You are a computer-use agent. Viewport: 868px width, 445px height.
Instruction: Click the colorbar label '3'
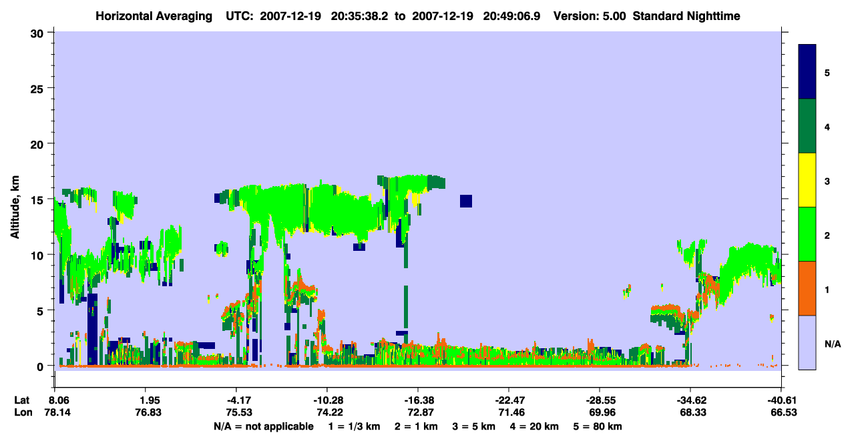[x=827, y=181]
